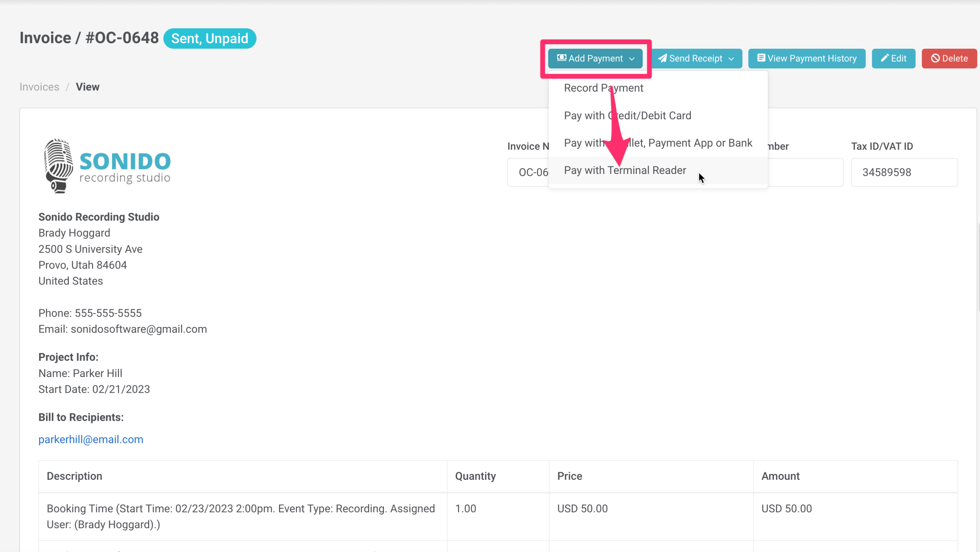Click the ban icon on Delete button
This screenshot has width=980, height=552.
pyautogui.click(x=935, y=58)
